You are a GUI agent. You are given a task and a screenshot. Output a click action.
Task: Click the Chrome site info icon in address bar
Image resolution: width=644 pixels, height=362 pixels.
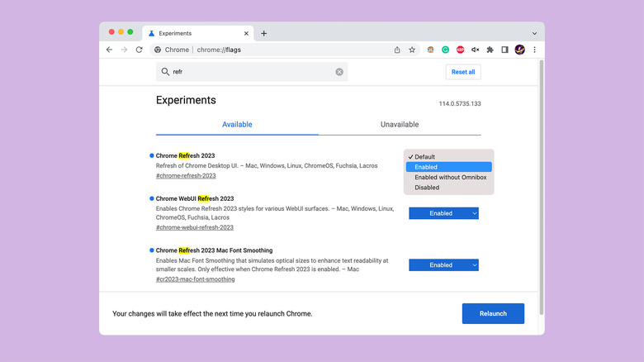coord(158,50)
